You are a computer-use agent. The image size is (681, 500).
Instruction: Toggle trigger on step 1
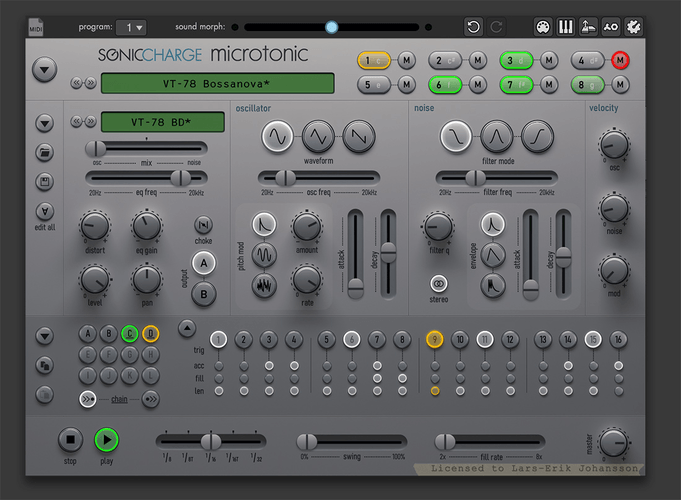click(x=218, y=339)
